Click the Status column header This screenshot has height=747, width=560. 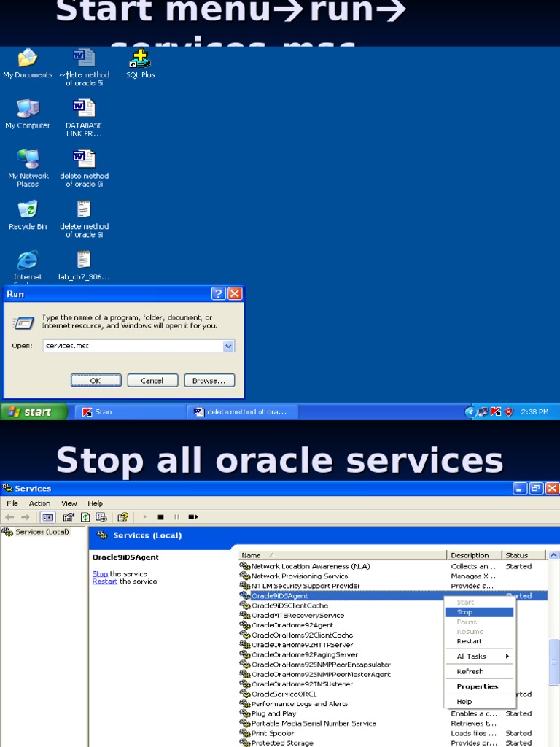524,555
